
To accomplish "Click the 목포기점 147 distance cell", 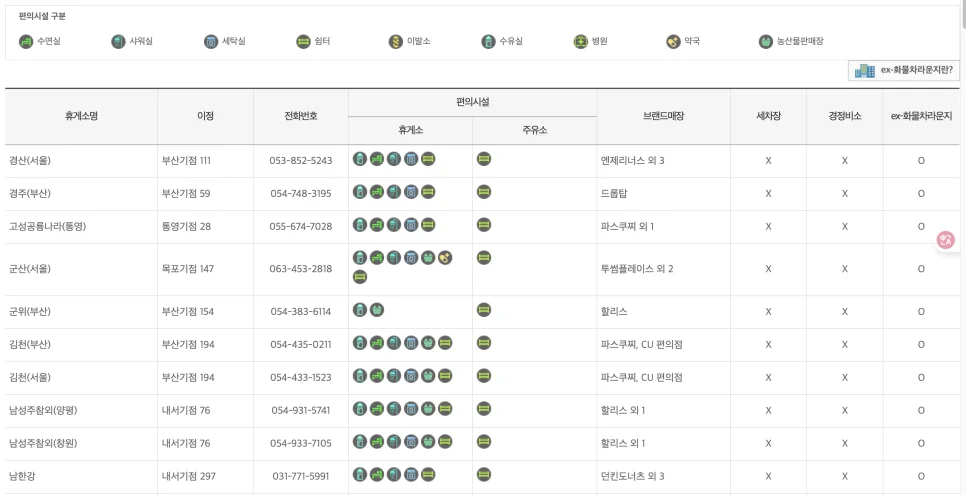I will [205, 269].
